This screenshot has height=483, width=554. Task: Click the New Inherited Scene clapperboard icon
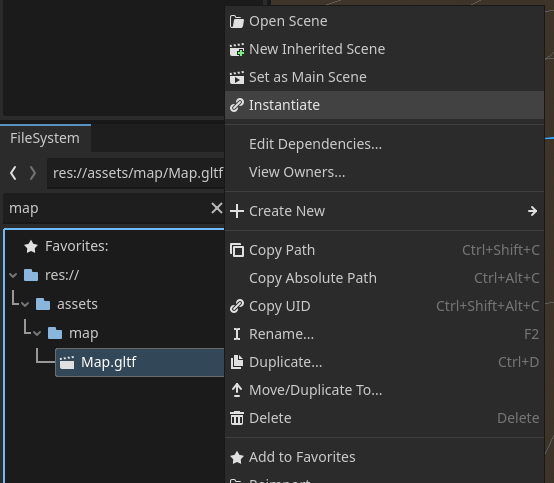coord(236,49)
